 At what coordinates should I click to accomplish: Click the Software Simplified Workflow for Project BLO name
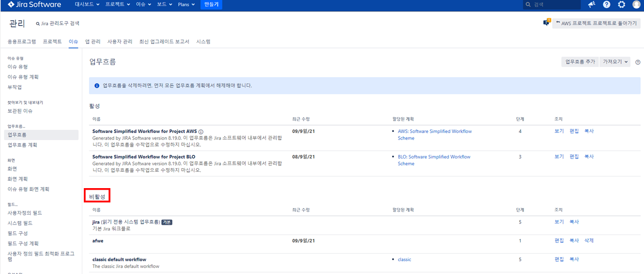pyautogui.click(x=144, y=157)
